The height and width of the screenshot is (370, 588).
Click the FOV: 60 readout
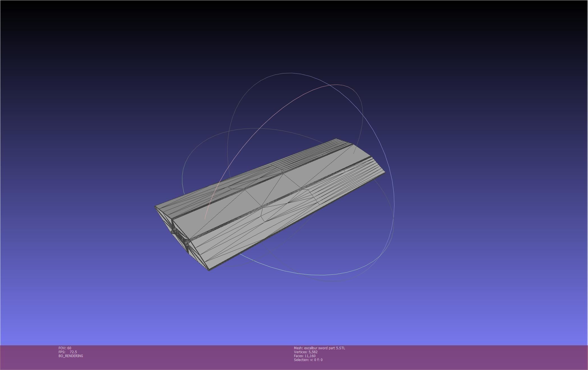tap(65, 348)
